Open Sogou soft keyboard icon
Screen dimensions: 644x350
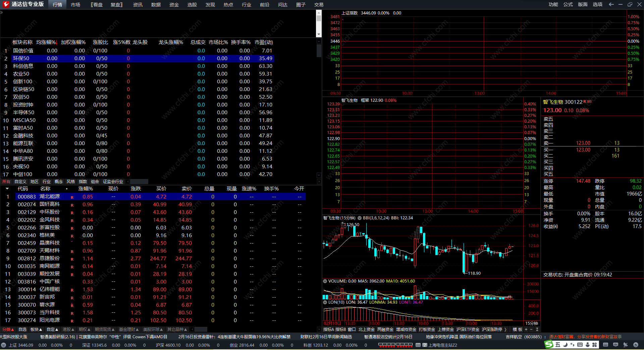(x=580, y=345)
